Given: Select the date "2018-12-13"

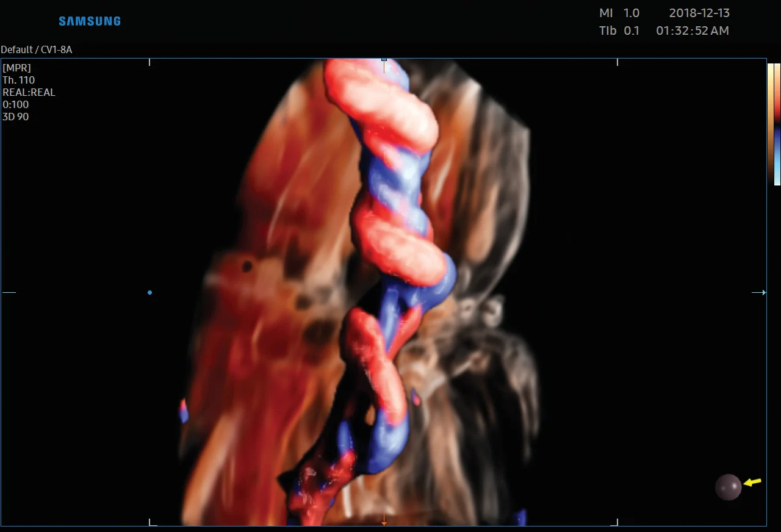Looking at the screenshot, I should point(699,13).
